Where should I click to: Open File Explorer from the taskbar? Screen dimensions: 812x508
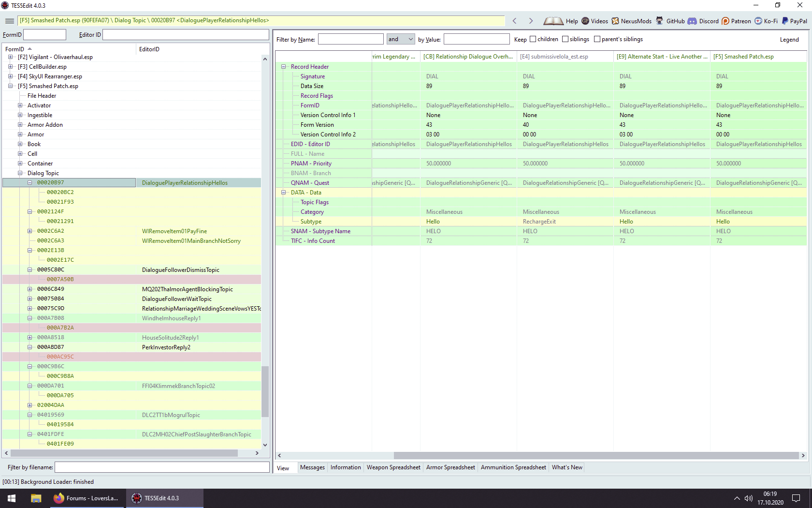point(36,498)
